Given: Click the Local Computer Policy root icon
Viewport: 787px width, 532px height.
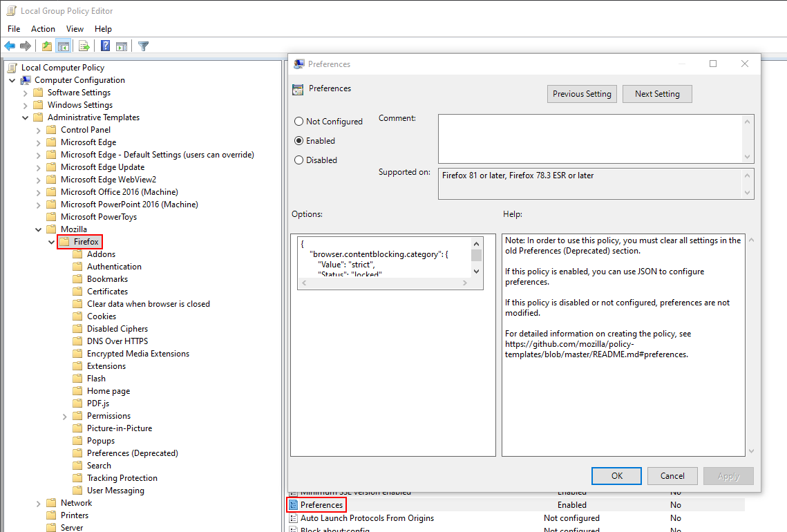Looking at the screenshot, I should 12,67.
